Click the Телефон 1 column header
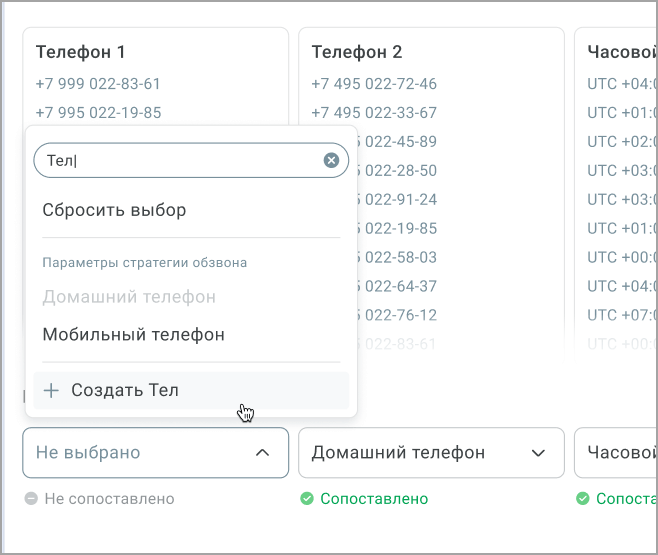The height and width of the screenshot is (555, 658). (x=80, y=52)
